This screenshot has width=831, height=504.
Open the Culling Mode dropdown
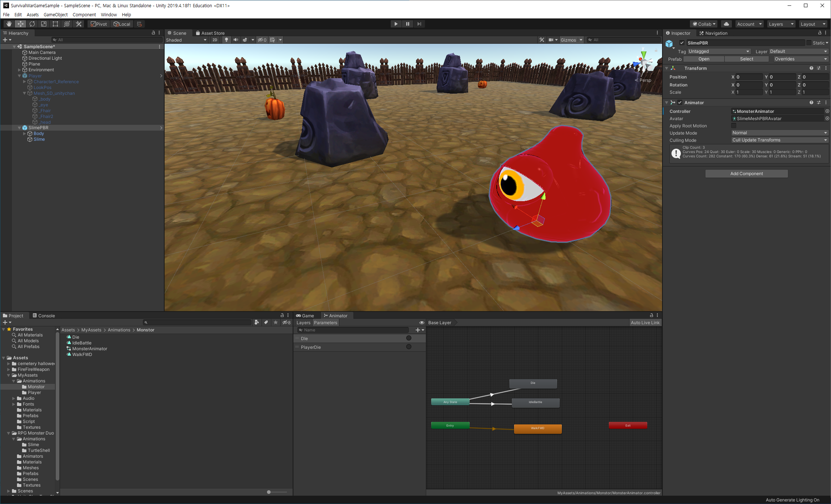780,140
